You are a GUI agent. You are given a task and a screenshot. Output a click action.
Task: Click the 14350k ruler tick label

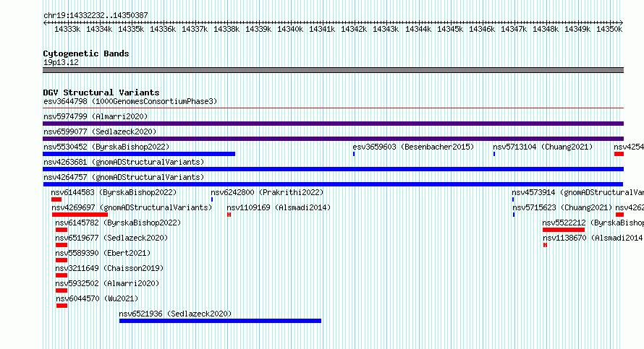(x=609, y=29)
